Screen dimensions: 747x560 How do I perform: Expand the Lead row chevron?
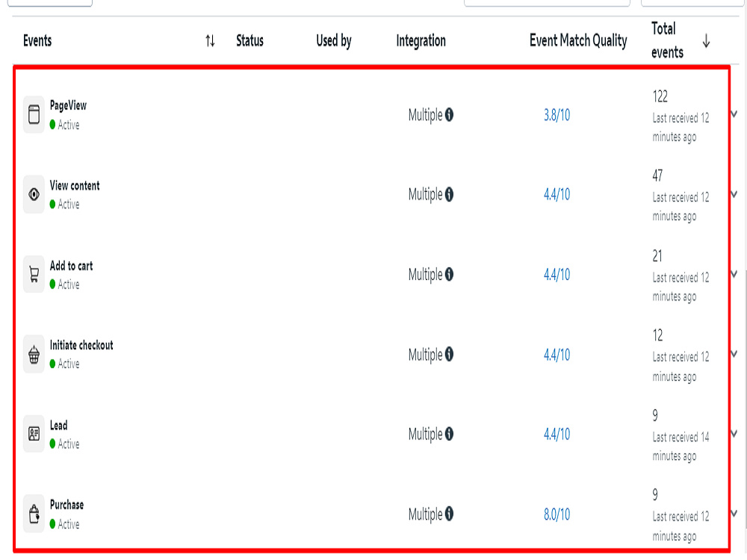coord(734,433)
